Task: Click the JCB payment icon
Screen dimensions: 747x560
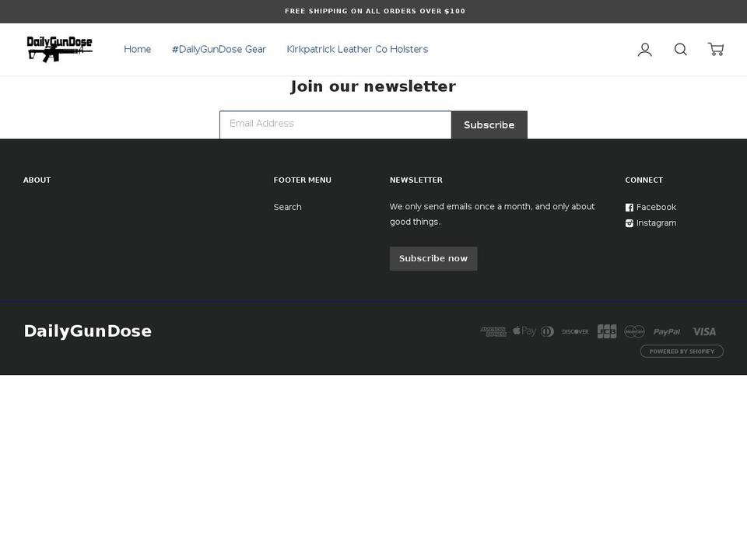Action: click(607, 331)
